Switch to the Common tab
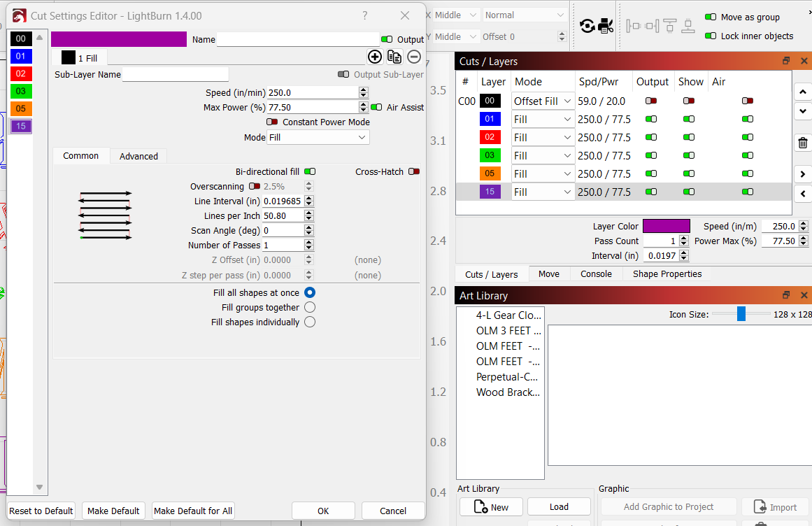Image resolution: width=812 pixels, height=526 pixels. point(81,156)
